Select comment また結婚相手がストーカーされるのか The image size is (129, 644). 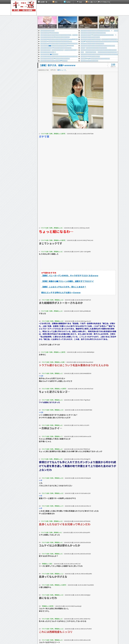(61, 303)
